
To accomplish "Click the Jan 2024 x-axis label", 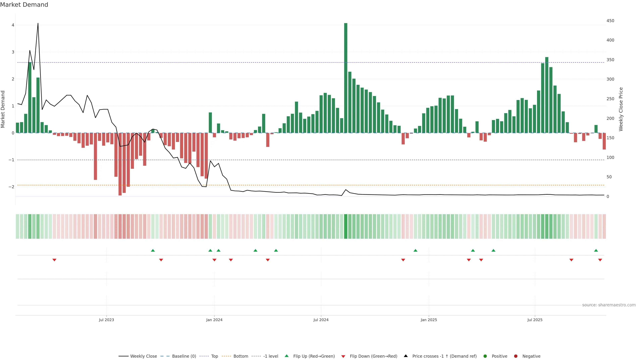I will [x=214, y=320].
